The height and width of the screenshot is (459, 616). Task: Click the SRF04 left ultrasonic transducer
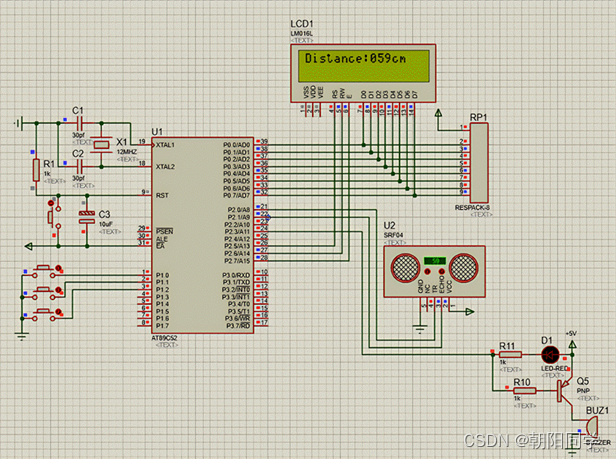[405, 268]
